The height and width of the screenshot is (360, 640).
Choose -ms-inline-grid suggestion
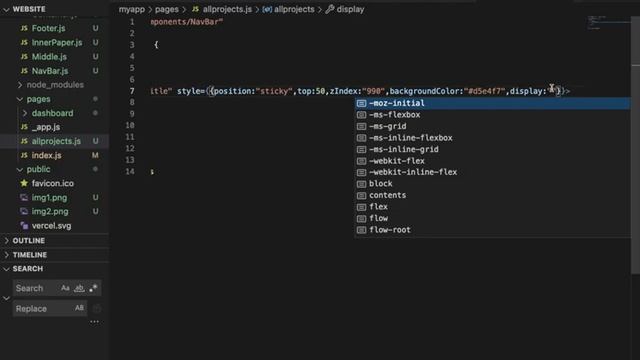492,149
